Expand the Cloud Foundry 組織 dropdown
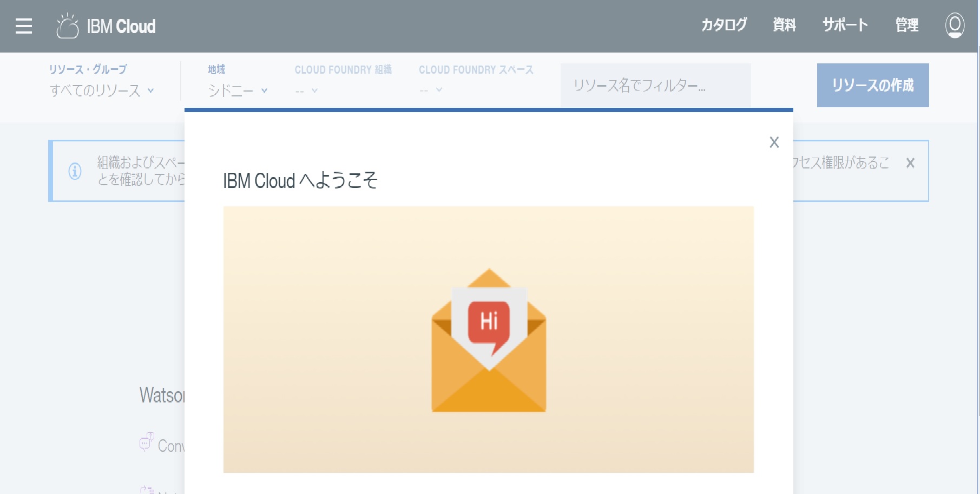The width and height of the screenshot is (980, 494). pyautogui.click(x=306, y=90)
